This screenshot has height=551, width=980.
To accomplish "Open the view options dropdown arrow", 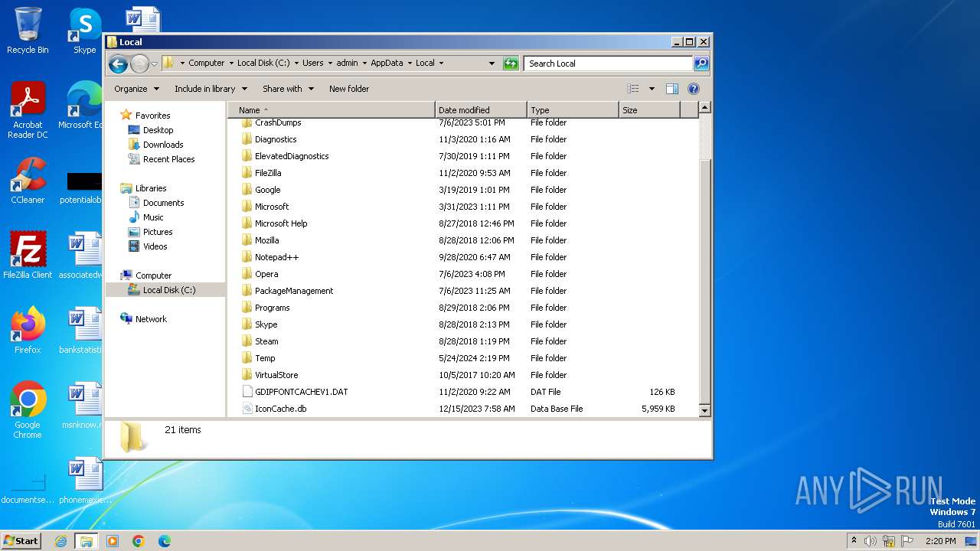I will pyautogui.click(x=652, y=89).
